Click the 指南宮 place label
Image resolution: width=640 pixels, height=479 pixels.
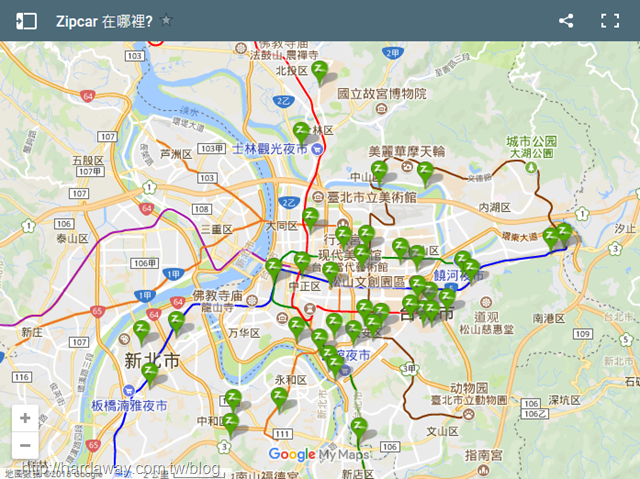coord(484,455)
